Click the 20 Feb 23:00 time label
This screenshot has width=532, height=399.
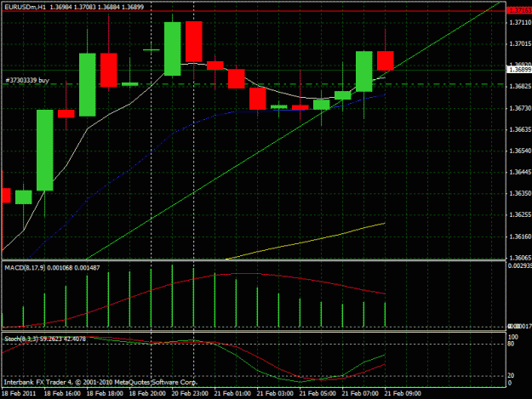[x=190, y=393]
